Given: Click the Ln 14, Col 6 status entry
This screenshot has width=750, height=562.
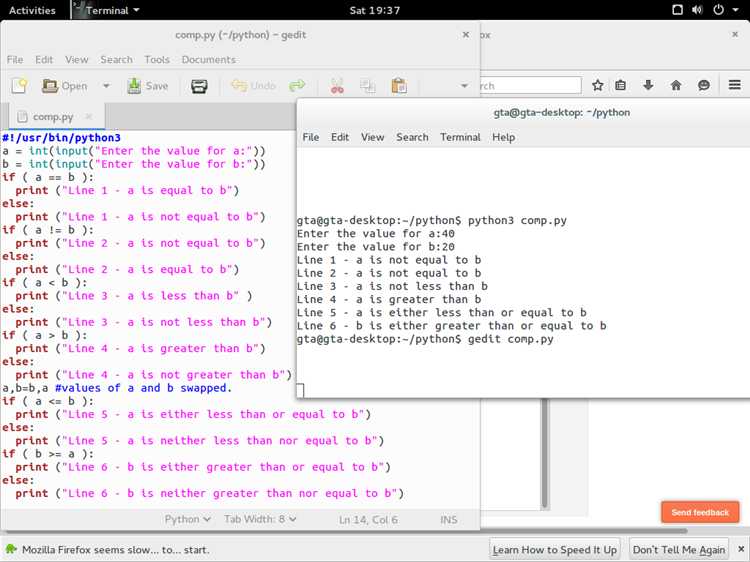Looking at the screenshot, I should 368,520.
